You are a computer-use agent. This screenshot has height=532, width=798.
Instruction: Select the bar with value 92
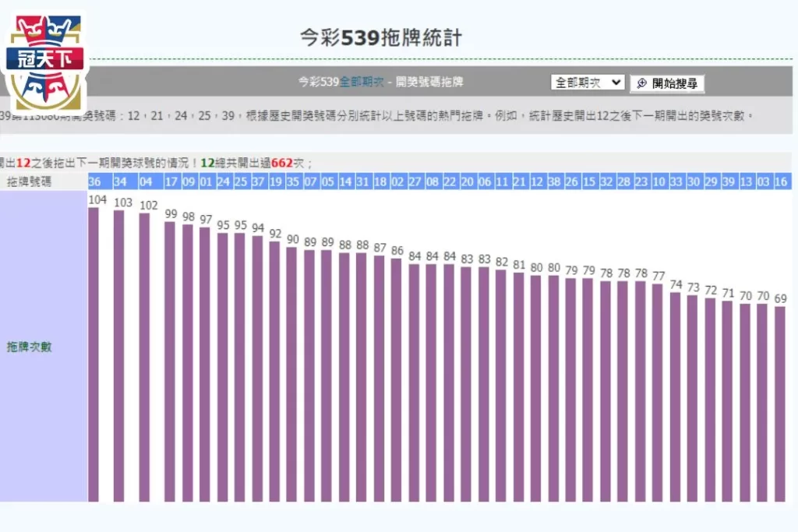(x=274, y=371)
